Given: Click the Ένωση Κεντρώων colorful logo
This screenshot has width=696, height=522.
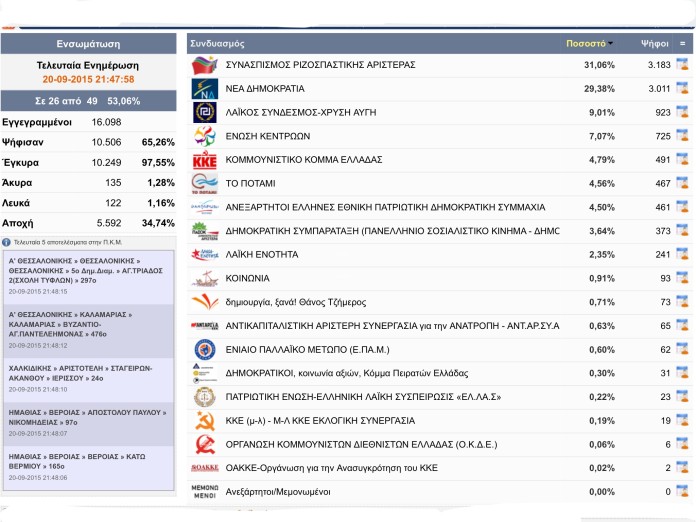Looking at the screenshot, I should (x=205, y=136).
